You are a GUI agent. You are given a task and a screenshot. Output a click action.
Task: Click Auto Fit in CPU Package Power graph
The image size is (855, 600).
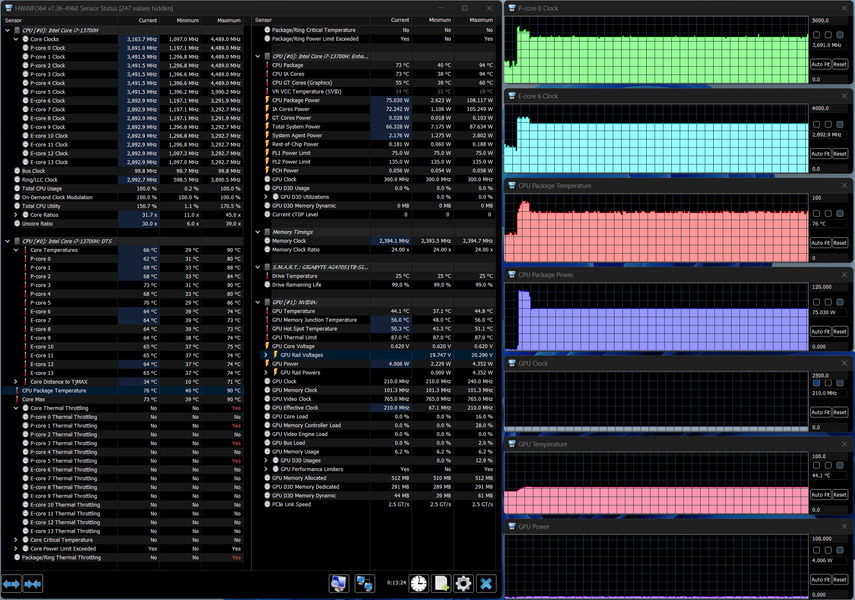[820, 332]
